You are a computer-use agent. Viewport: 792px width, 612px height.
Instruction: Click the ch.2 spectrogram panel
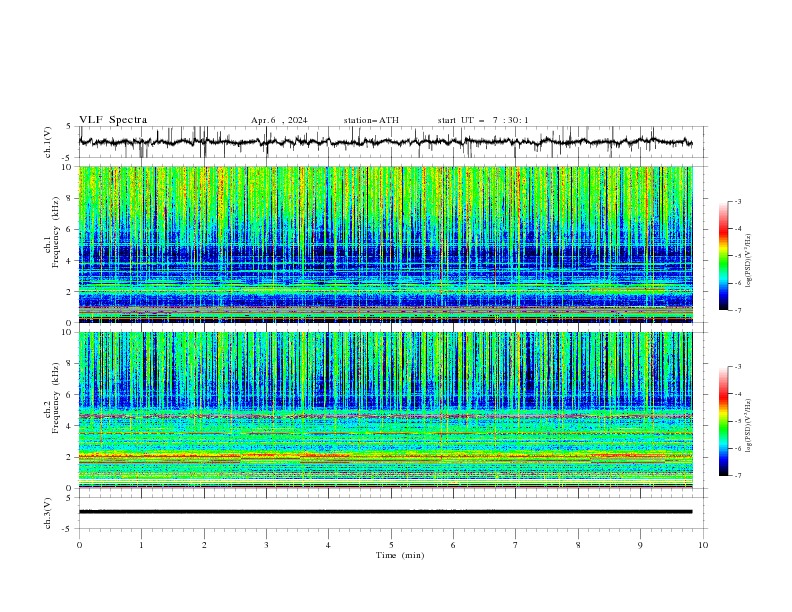tap(385, 410)
